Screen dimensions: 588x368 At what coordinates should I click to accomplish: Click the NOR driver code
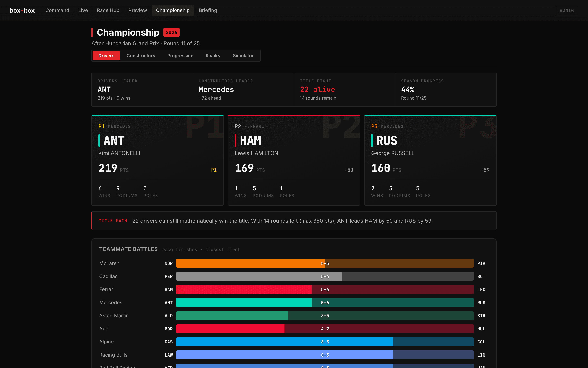pyautogui.click(x=169, y=264)
